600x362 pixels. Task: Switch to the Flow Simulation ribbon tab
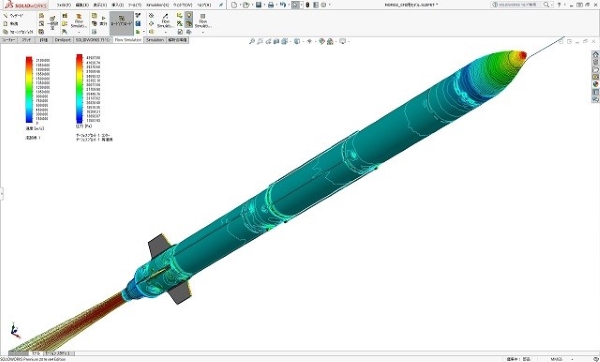pyautogui.click(x=128, y=40)
